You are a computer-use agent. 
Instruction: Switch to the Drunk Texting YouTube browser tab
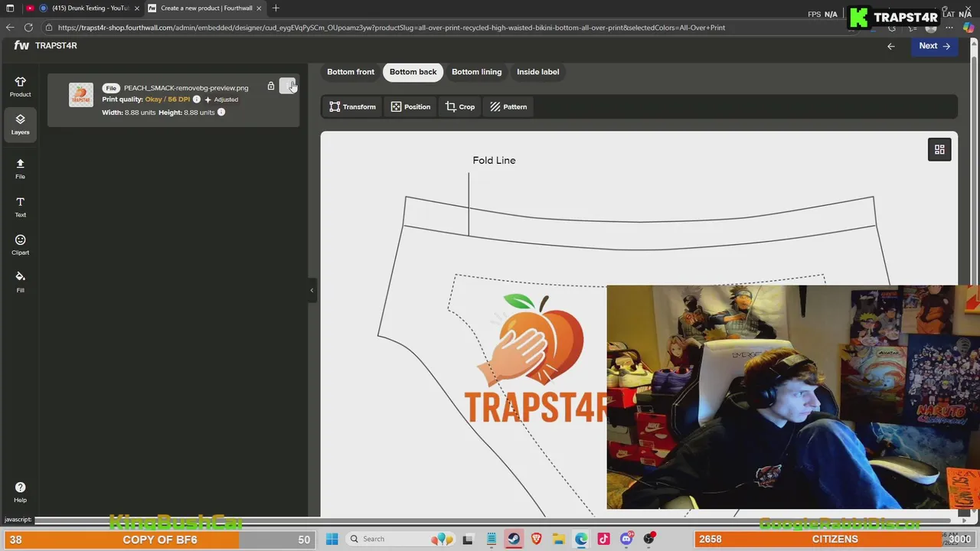pyautogui.click(x=91, y=8)
